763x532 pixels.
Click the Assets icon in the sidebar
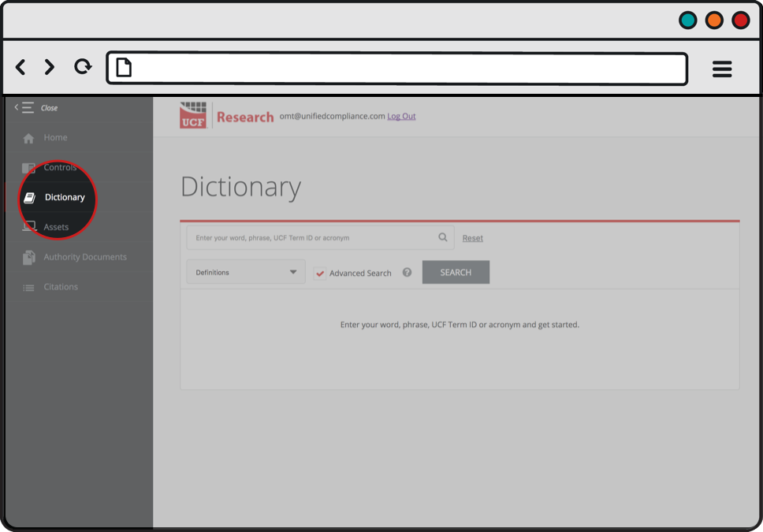[28, 227]
